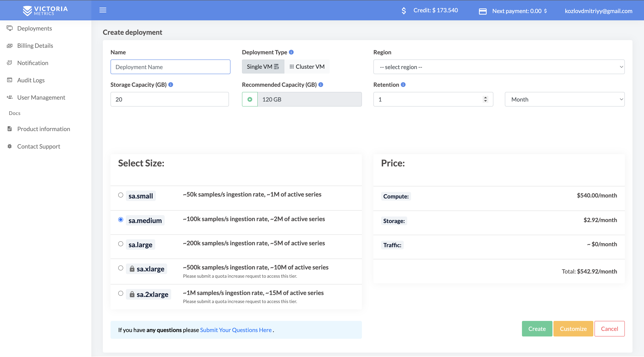The width and height of the screenshot is (644, 357).
Task: Click the credit card next payment icon
Action: pyautogui.click(x=482, y=11)
